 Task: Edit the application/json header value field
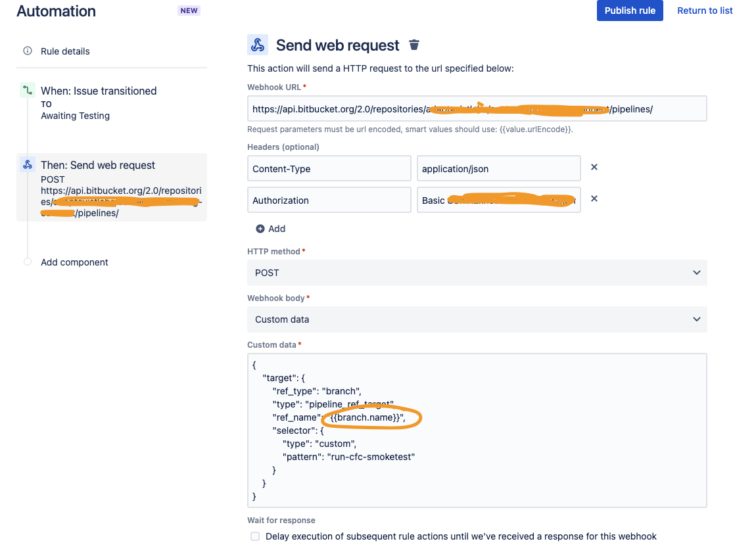(498, 169)
